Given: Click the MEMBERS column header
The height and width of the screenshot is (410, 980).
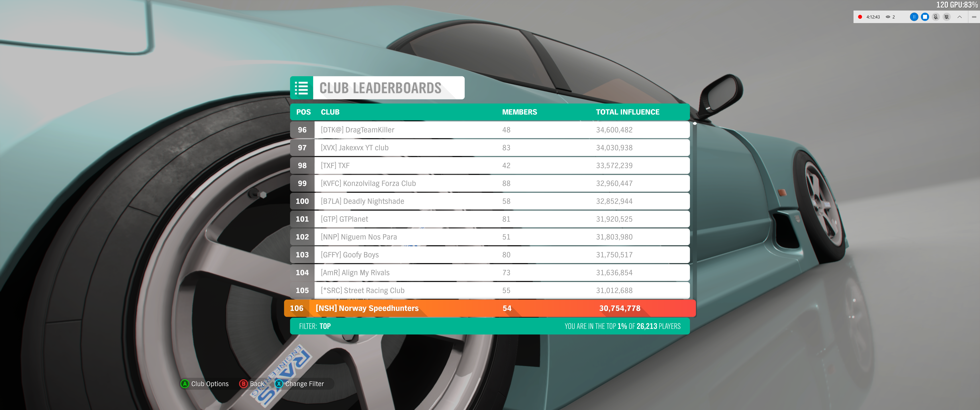Looking at the screenshot, I should pos(519,112).
